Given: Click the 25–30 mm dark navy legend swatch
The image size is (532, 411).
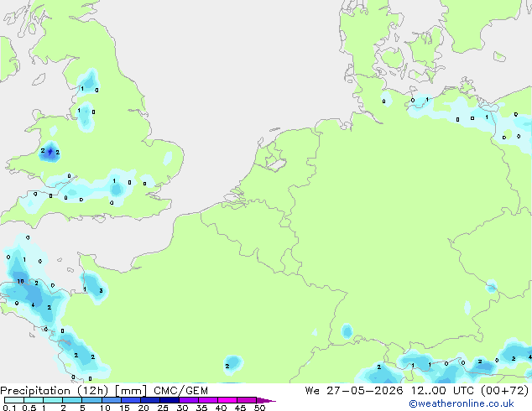Looking at the screenshot, I should (170, 400).
